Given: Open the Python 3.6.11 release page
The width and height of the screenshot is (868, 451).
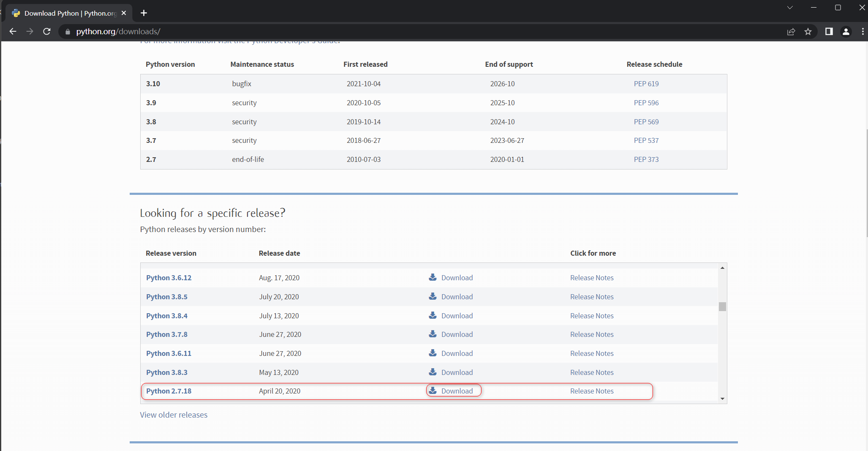Looking at the screenshot, I should click(169, 353).
